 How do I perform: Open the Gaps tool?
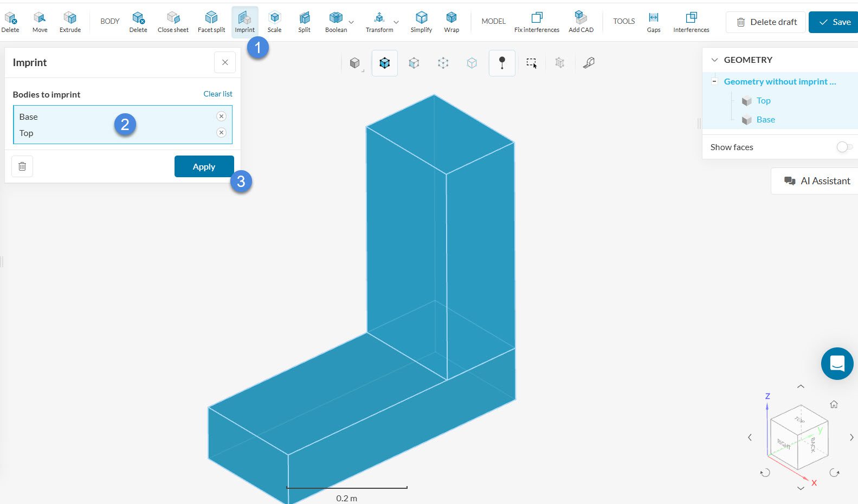coord(653,22)
